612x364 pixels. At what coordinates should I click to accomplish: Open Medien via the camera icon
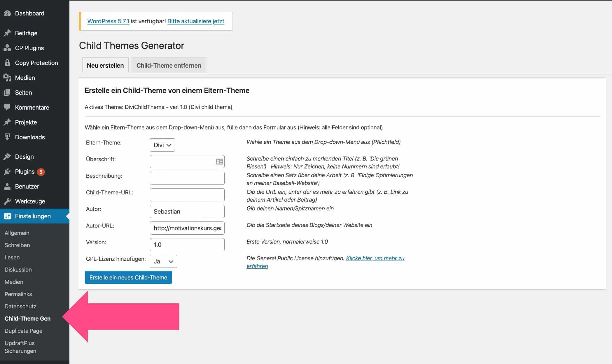click(x=8, y=78)
